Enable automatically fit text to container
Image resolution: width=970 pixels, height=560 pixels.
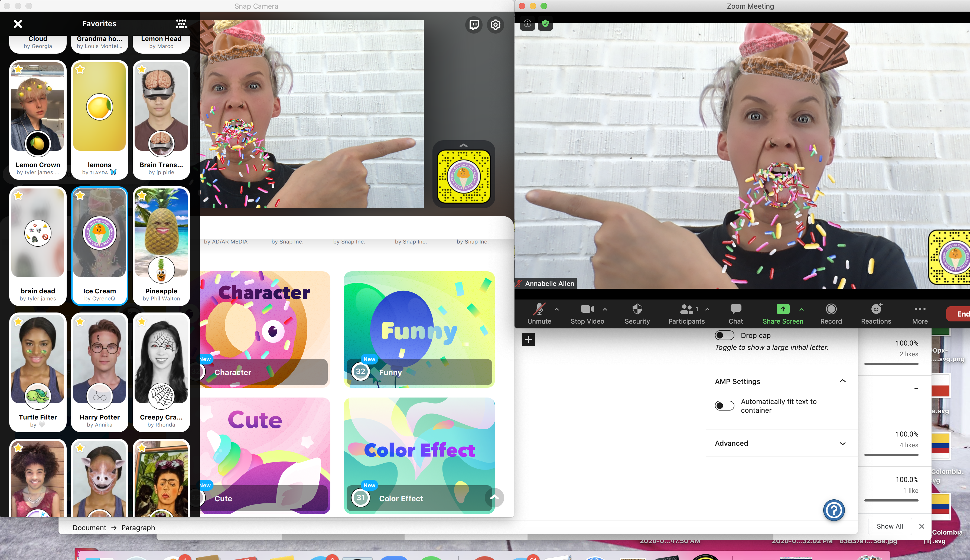click(724, 406)
